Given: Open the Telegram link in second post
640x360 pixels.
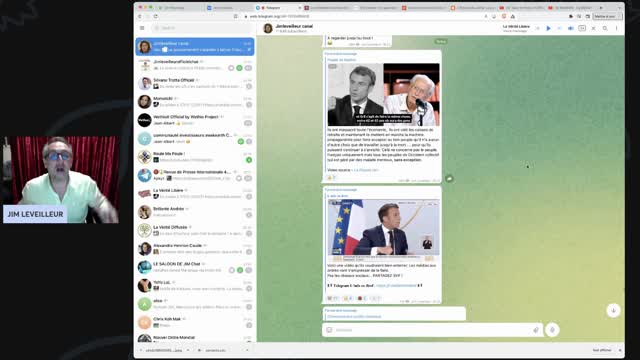Looking at the screenshot, I should click(396, 285).
